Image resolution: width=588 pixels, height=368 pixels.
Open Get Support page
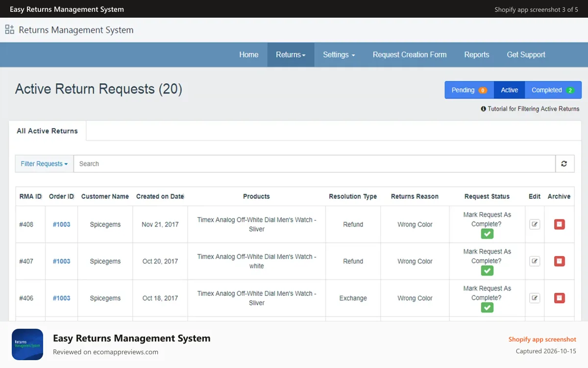coord(526,54)
